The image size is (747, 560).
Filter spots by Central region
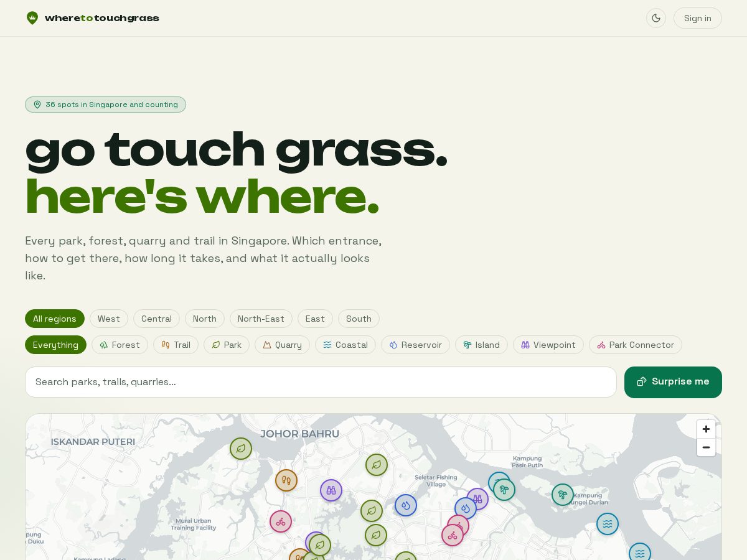(x=156, y=319)
